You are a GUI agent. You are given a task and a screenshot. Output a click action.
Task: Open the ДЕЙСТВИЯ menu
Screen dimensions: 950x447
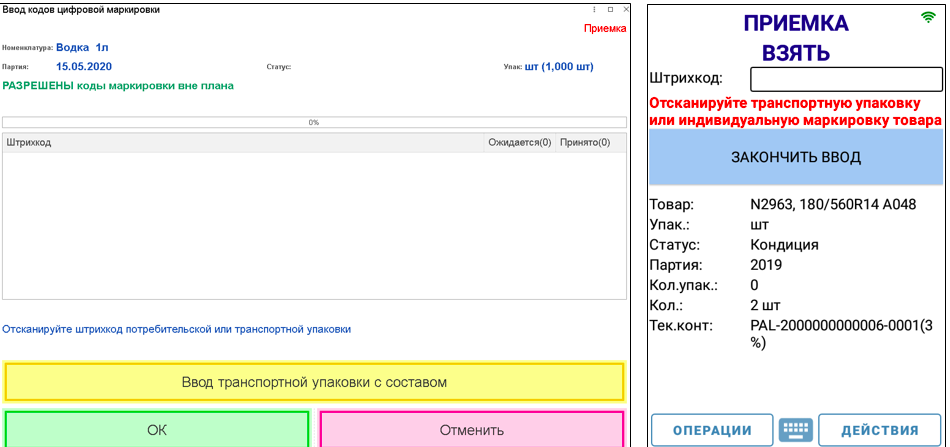(880, 430)
